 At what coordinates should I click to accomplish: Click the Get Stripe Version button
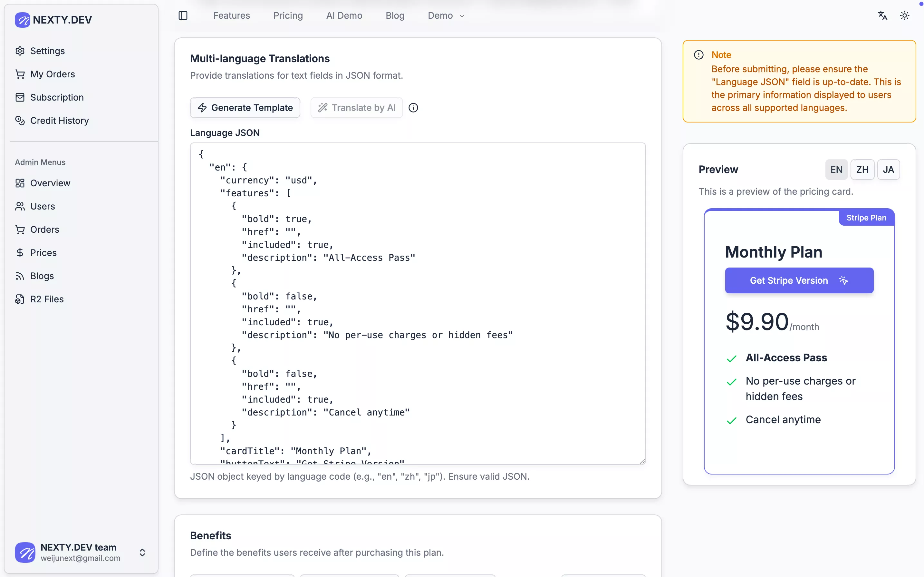pos(799,280)
